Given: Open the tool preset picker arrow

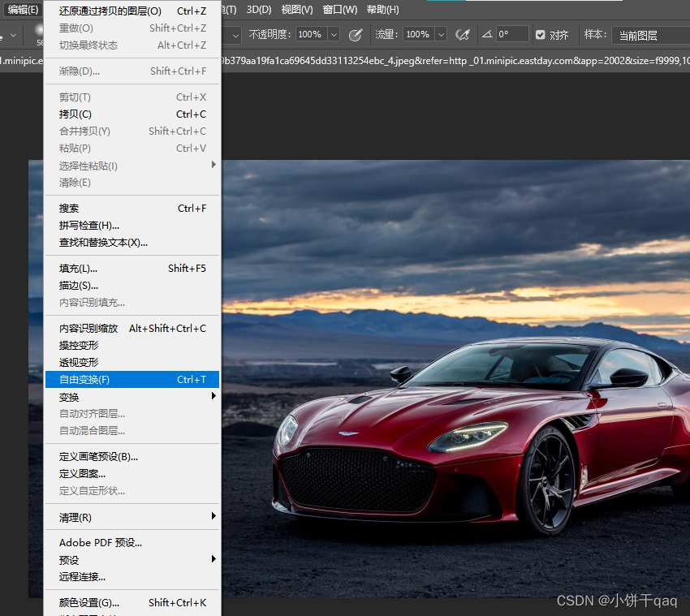Looking at the screenshot, I should (14, 35).
